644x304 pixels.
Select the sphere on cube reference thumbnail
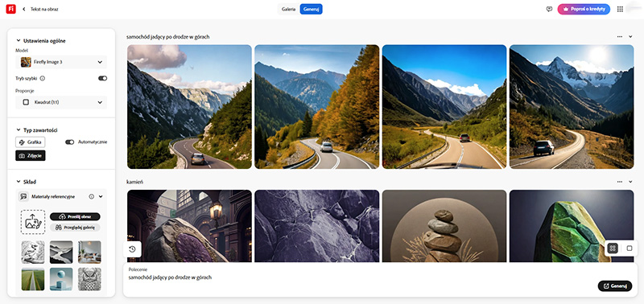[x=61, y=279]
